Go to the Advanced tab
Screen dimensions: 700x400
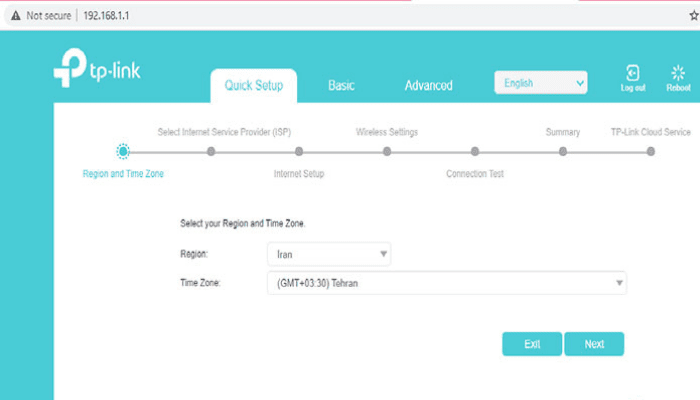tap(428, 85)
